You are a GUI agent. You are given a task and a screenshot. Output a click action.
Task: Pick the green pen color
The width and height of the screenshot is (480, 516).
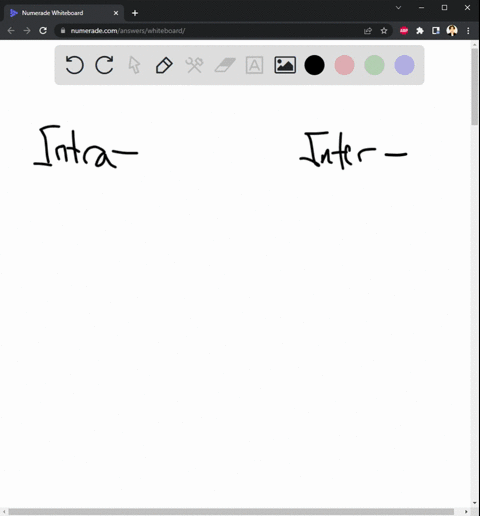pos(374,65)
